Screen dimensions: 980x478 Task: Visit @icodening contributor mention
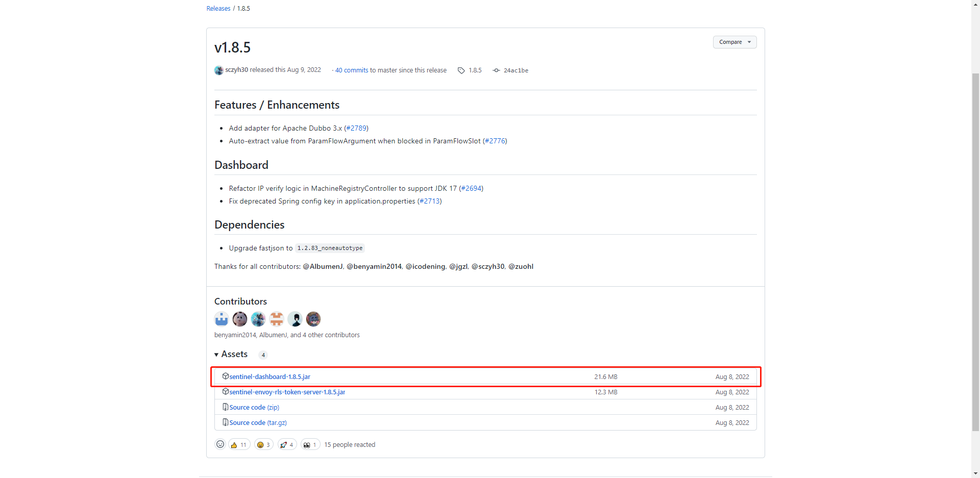(x=425, y=266)
